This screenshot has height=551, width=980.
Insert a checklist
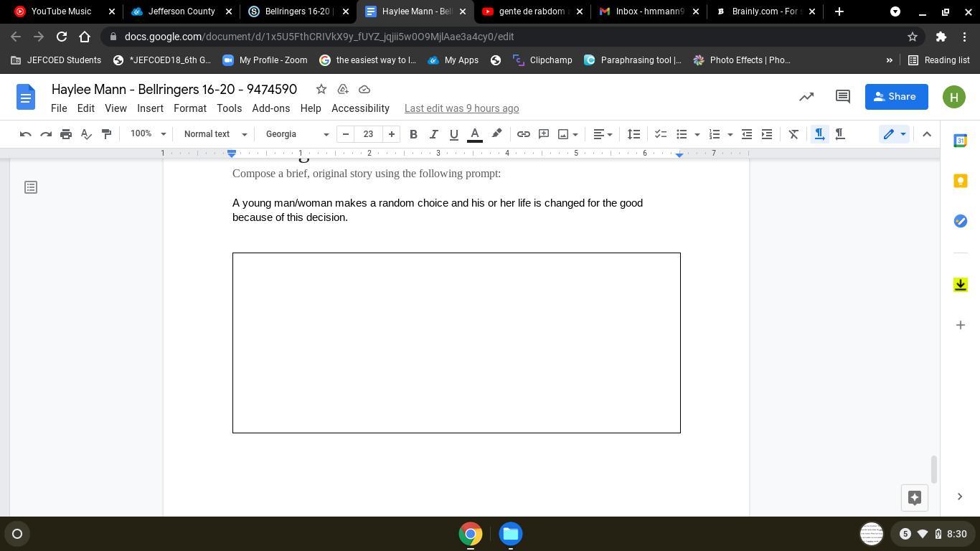point(661,134)
